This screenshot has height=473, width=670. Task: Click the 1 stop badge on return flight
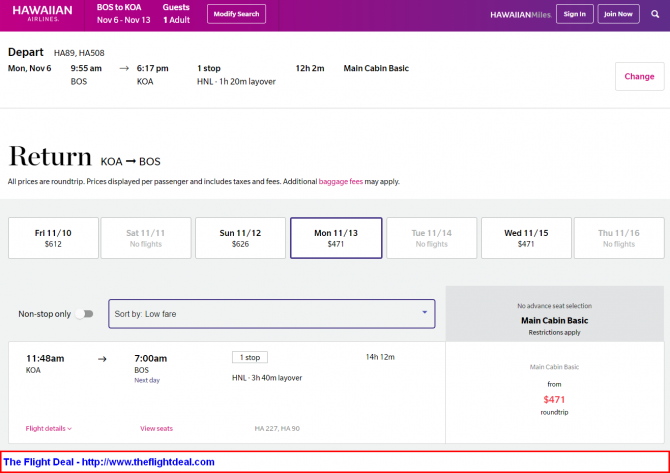[250, 358]
